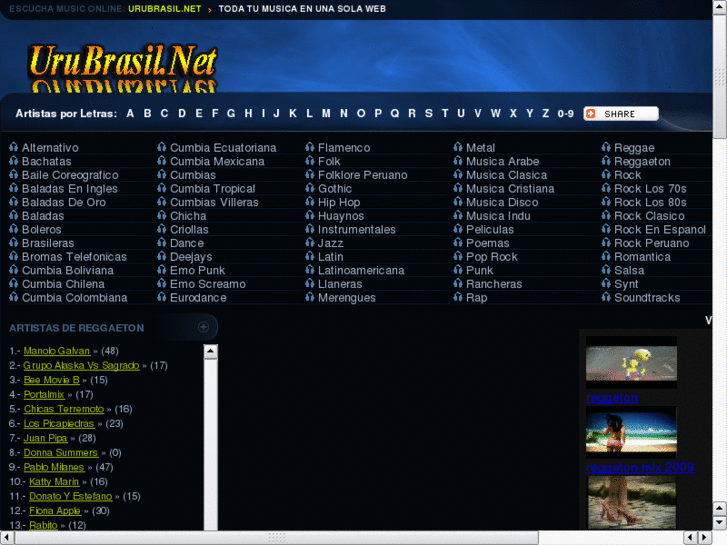Click the headphone icon beside Hip Hop
This screenshot has height=545, width=727.
click(x=310, y=201)
